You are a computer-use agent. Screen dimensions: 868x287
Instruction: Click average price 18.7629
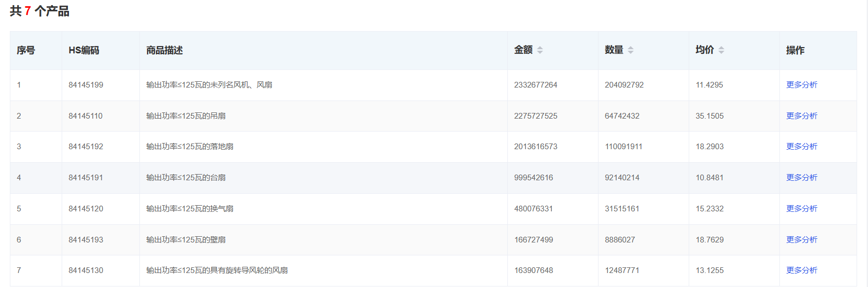tap(710, 240)
